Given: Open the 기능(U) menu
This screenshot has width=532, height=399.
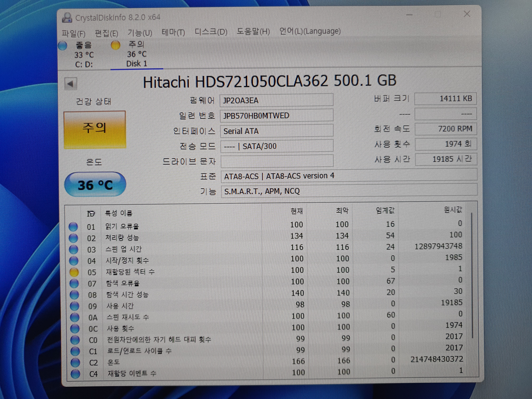Looking at the screenshot, I should [140, 33].
